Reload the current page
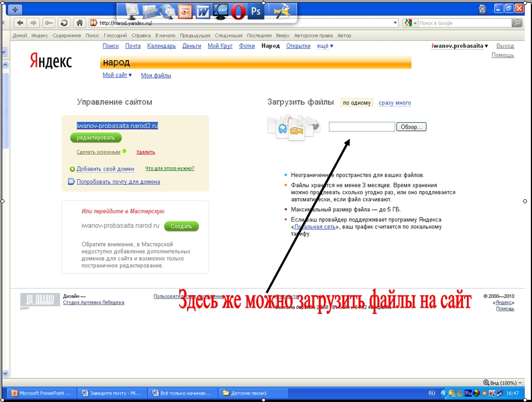The image size is (532, 402). 64,23
